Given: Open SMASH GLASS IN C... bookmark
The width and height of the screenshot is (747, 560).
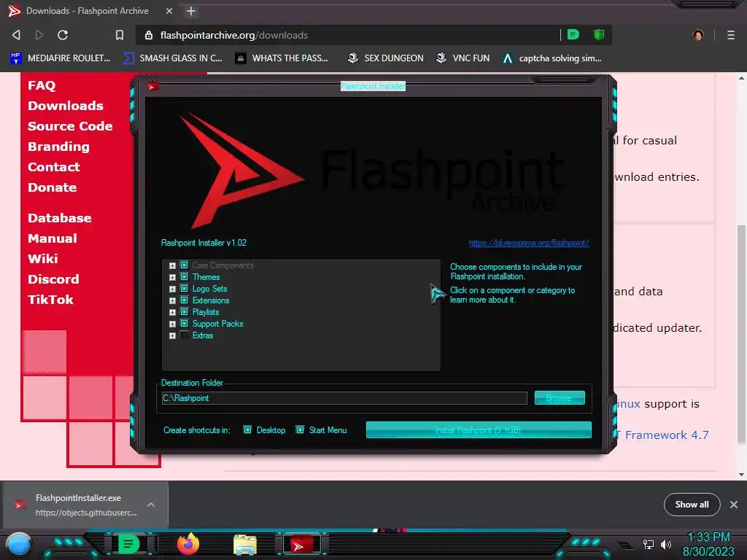Looking at the screenshot, I should coord(173,58).
